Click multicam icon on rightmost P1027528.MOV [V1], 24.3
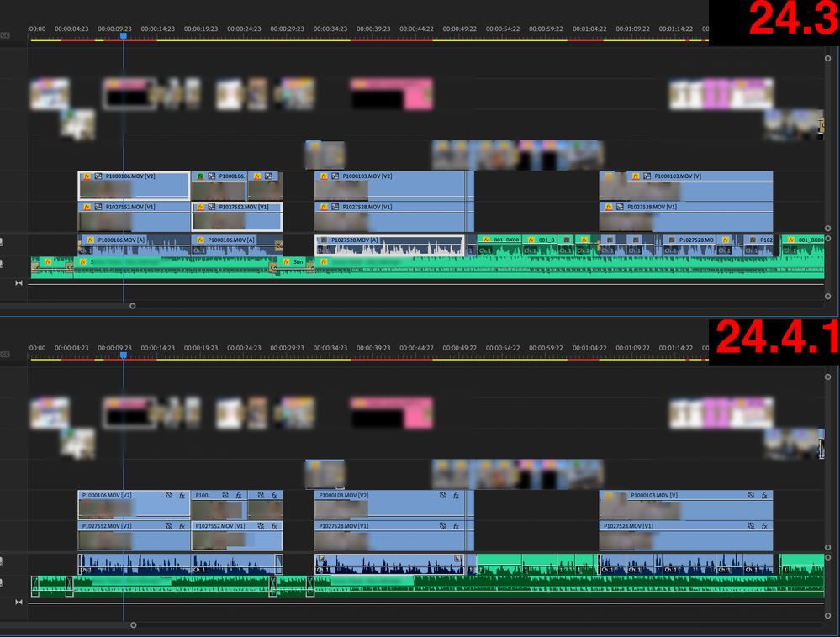Image resolution: width=840 pixels, height=637 pixels. tap(620, 207)
